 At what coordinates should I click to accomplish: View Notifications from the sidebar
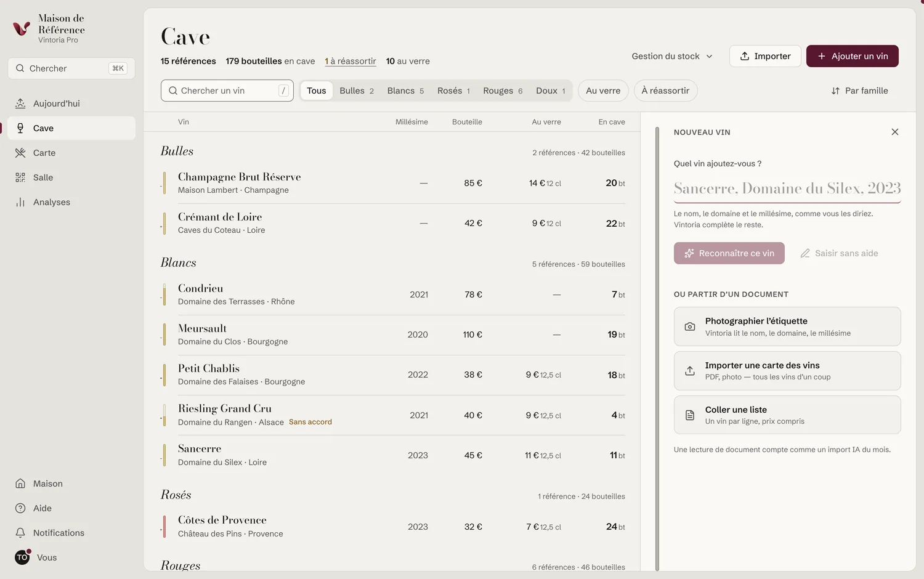71,533
